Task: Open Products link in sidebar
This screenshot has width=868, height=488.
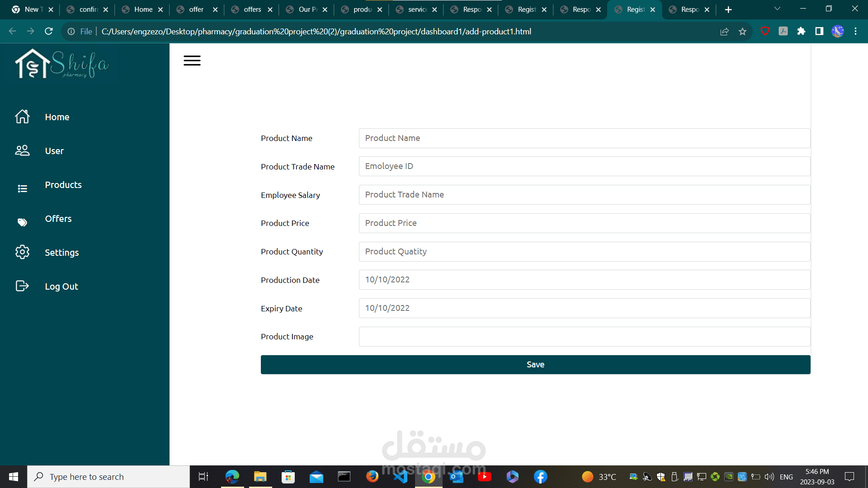Action: (x=63, y=185)
